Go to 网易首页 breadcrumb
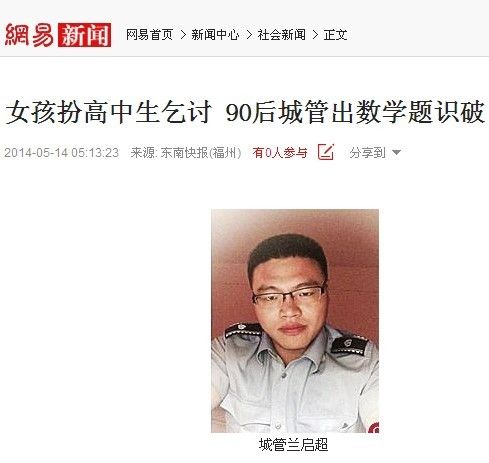This screenshot has height=463, width=489. pyautogui.click(x=149, y=35)
